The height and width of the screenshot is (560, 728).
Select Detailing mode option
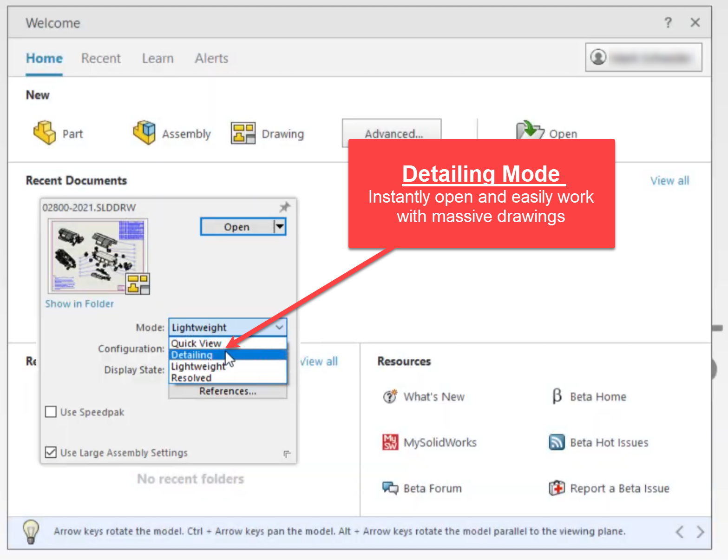pyautogui.click(x=228, y=355)
